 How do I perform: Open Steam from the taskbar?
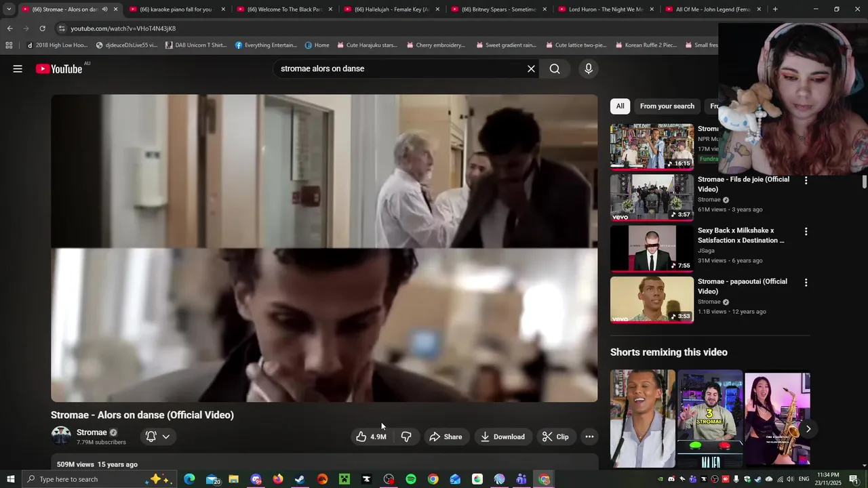[300, 479]
